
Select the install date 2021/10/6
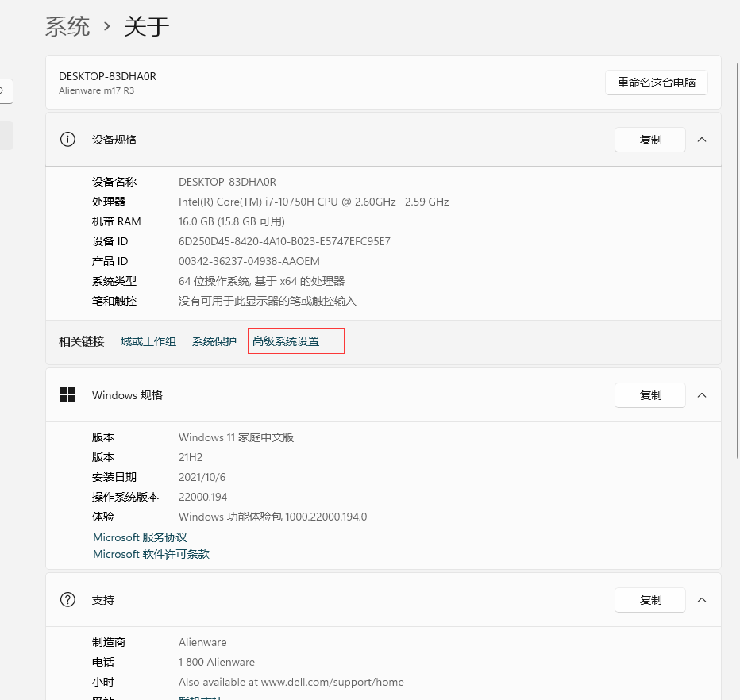(x=202, y=477)
